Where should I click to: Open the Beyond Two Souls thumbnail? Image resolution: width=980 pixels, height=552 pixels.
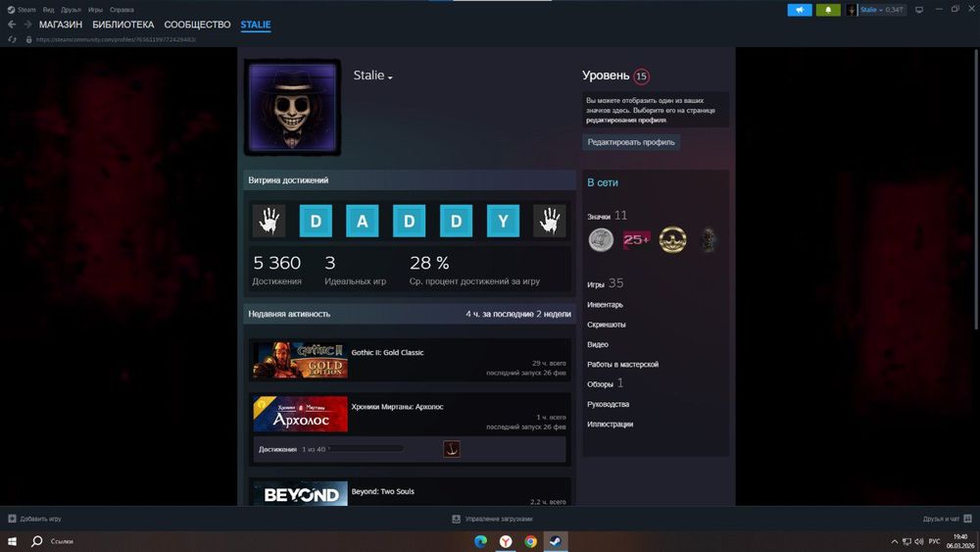coord(301,493)
